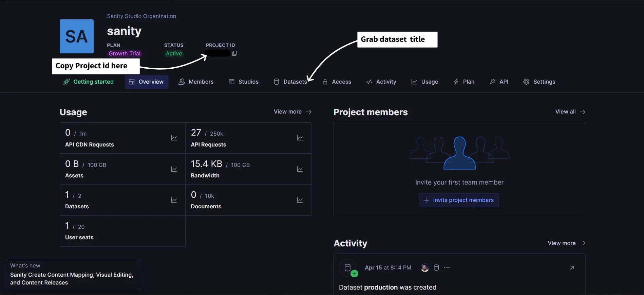Image resolution: width=644 pixels, height=295 pixels.
Task: Open chart for API Requests
Action: pyautogui.click(x=300, y=138)
